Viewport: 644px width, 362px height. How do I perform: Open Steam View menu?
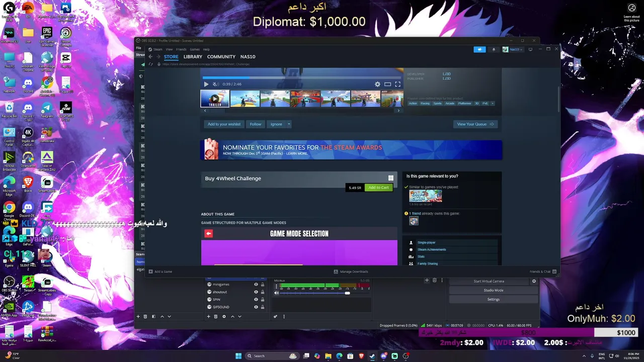coord(170,49)
